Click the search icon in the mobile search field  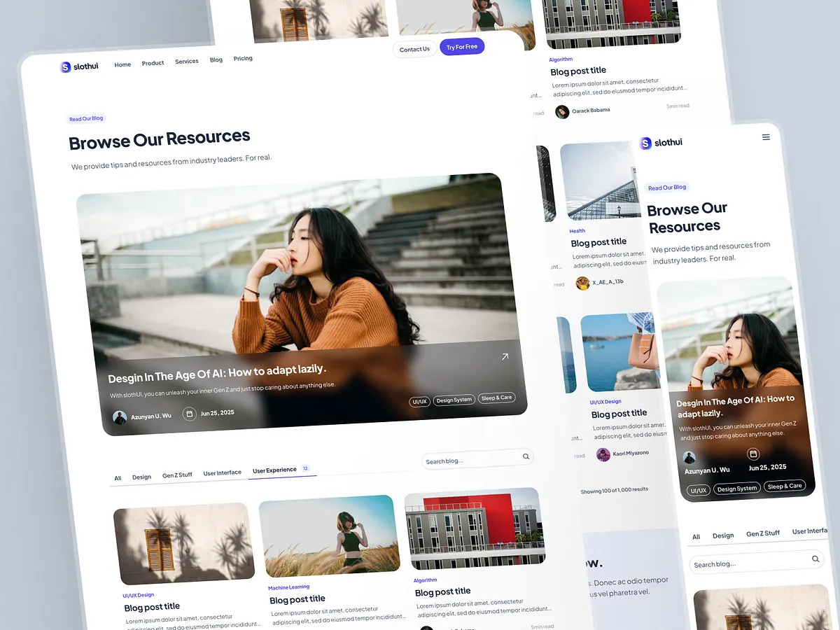point(815,559)
